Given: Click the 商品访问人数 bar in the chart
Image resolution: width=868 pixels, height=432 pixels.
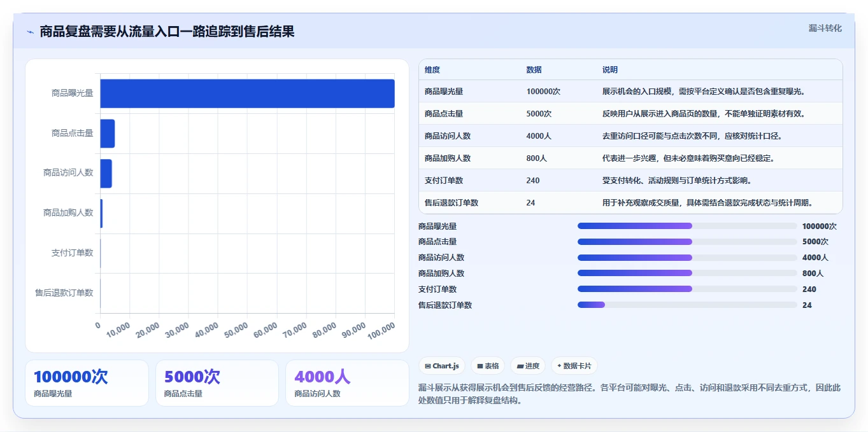Looking at the screenshot, I should point(106,174).
